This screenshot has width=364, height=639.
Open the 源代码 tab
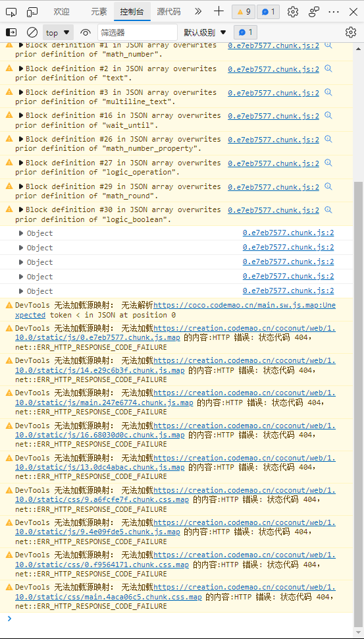click(169, 12)
